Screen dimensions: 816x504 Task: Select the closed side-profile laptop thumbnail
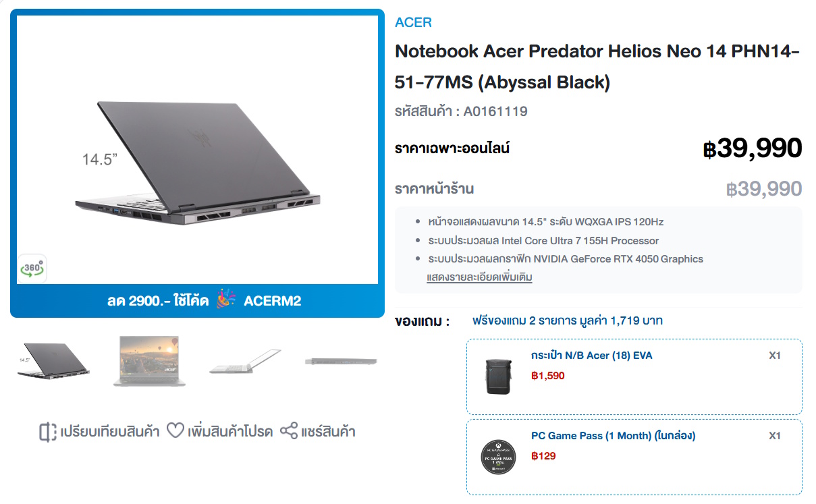pyautogui.click(x=340, y=362)
